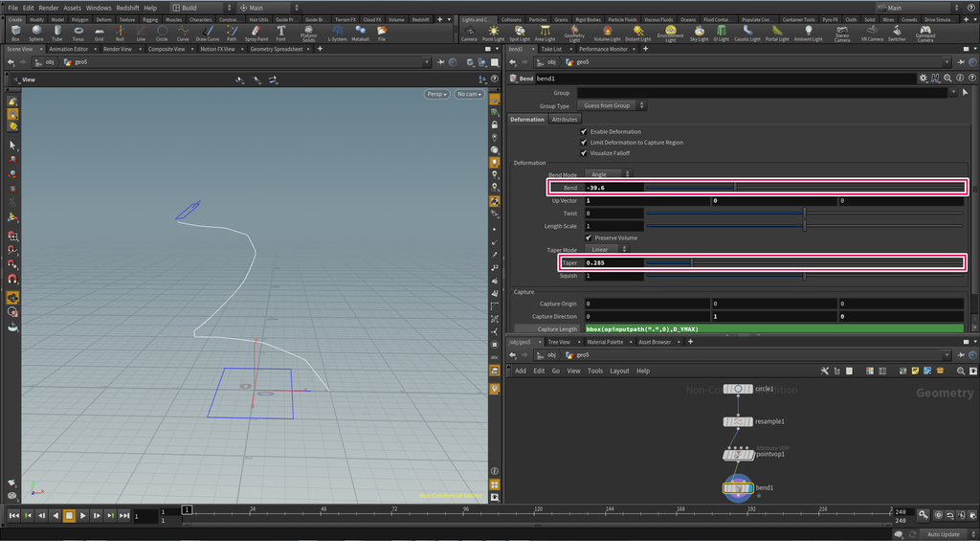Image resolution: width=980 pixels, height=541 pixels.
Task: Select the Gamepad Camera tool
Action: [925, 34]
